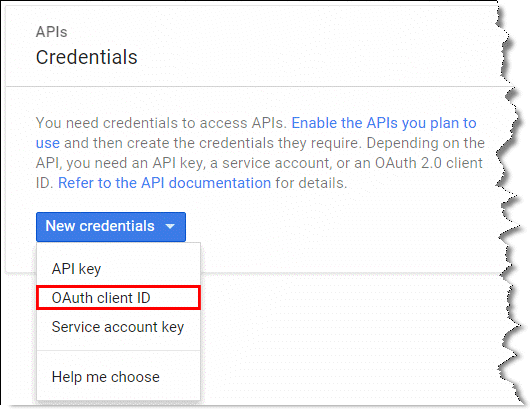Screen dimensions: 532x410
Task: Select the Service account key option
Action: [x=118, y=327]
